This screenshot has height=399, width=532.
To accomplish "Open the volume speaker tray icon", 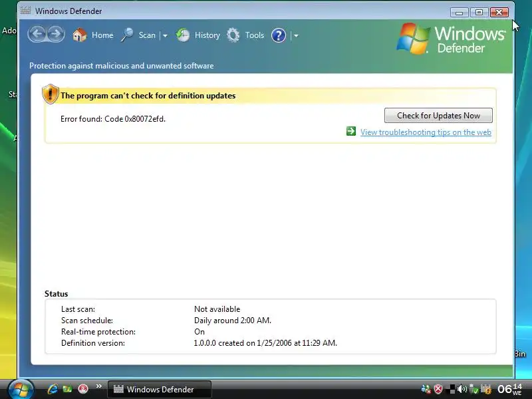I will [462, 389].
